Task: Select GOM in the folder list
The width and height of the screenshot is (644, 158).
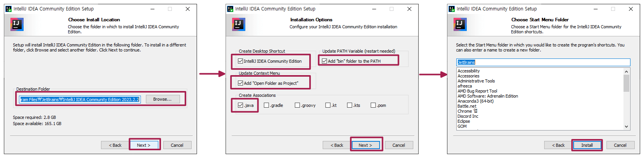Action: (462, 126)
